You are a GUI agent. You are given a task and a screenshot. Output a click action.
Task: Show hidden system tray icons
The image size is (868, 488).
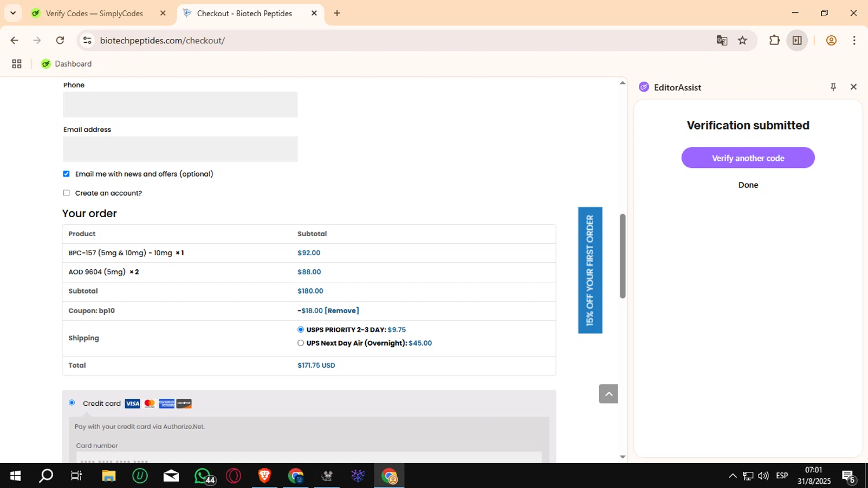pyautogui.click(x=733, y=476)
